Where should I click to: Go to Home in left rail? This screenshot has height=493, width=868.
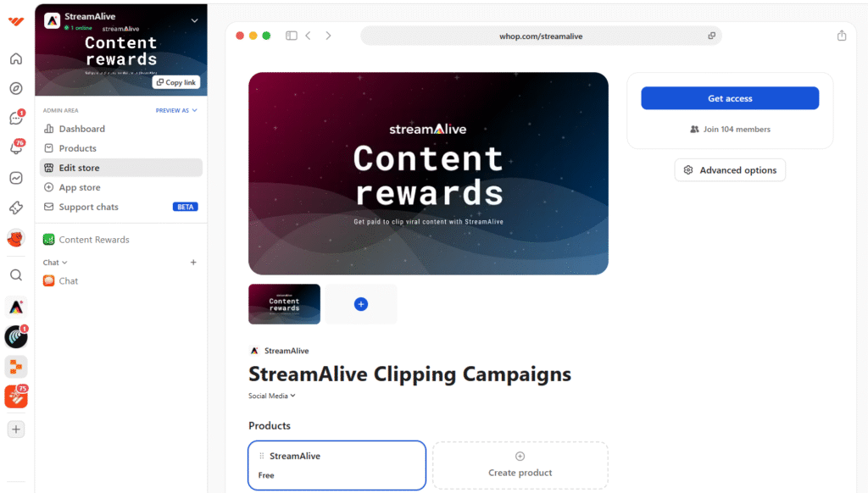click(16, 58)
